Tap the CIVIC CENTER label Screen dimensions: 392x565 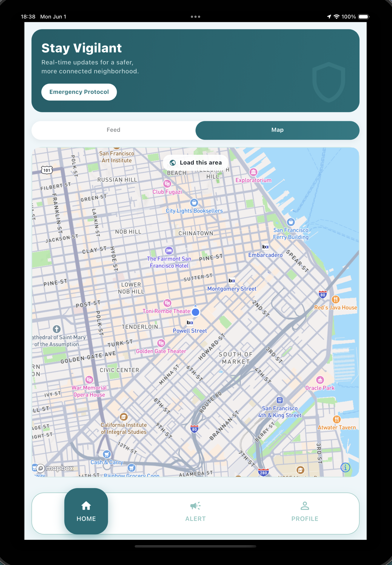click(x=119, y=370)
